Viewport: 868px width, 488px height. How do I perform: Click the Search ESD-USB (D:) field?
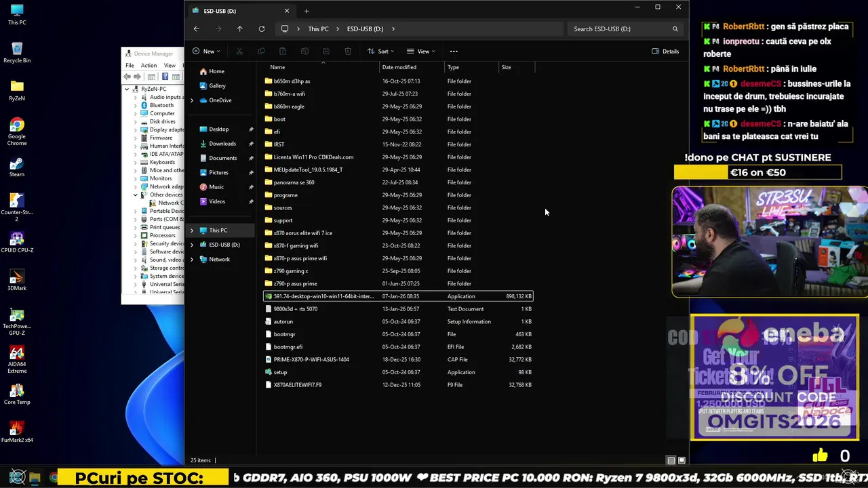click(x=625, y=29)
